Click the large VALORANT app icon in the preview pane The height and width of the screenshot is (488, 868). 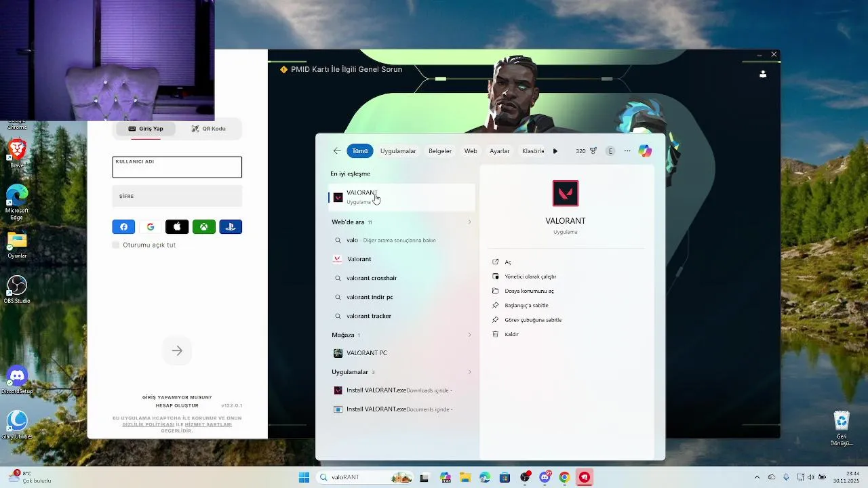pos(566,193)
